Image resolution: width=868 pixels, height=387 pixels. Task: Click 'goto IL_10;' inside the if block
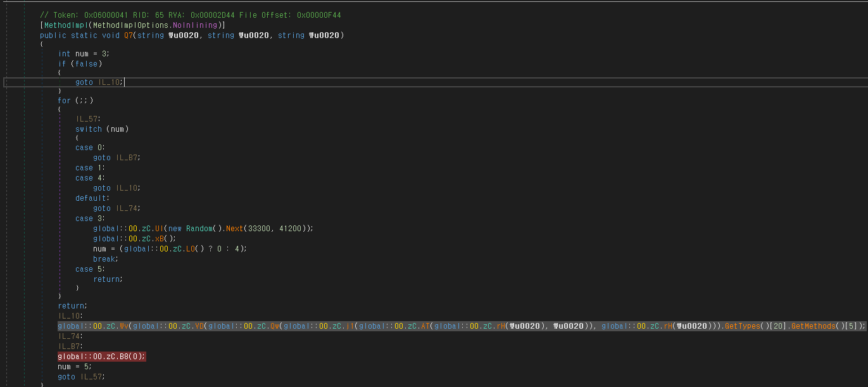(x=100, y=82)
